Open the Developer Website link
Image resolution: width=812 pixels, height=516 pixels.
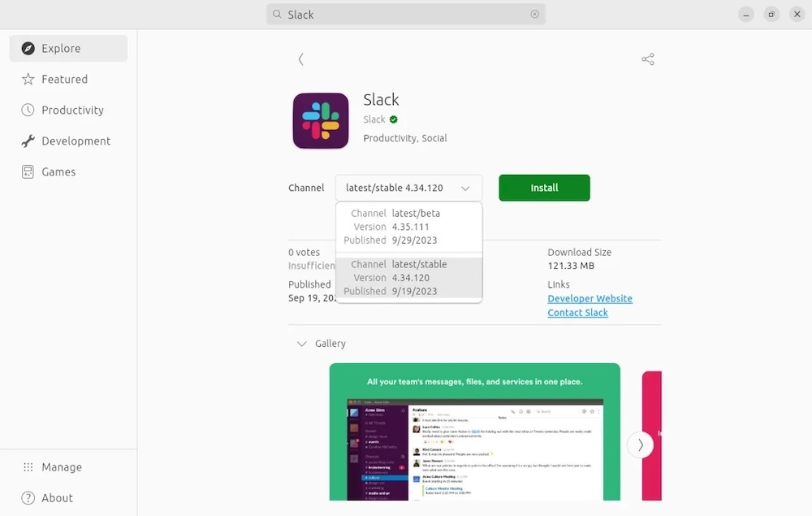point(590,298)
